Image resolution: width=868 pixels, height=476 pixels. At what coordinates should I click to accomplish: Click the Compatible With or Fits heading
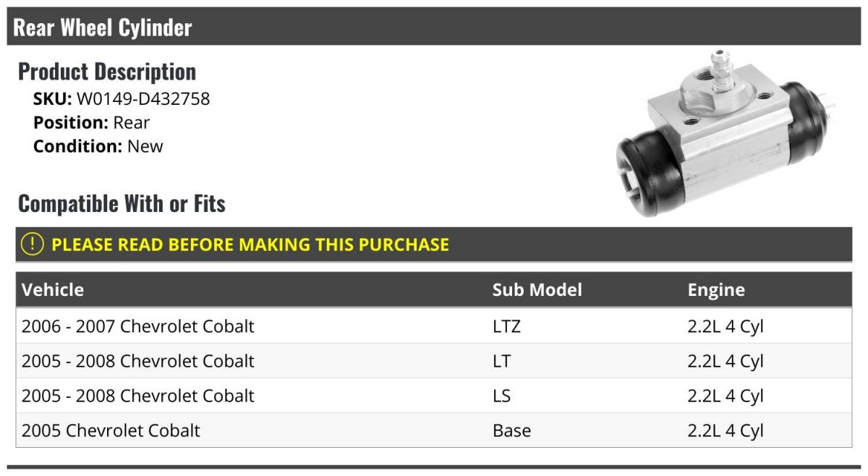point(122,204)
